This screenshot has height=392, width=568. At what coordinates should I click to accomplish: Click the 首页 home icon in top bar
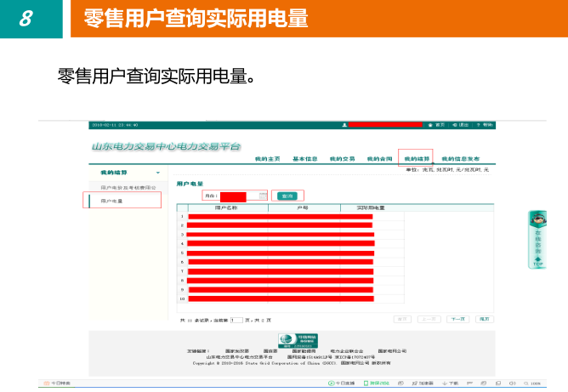431,124
